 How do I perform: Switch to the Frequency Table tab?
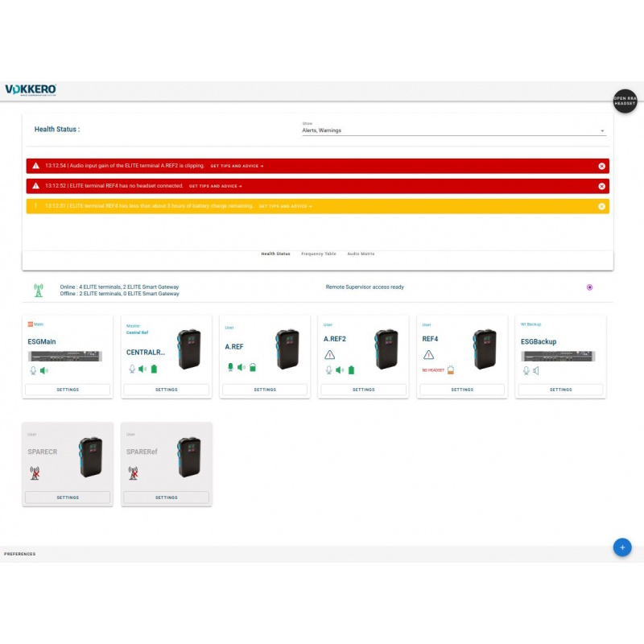pos(319,254)
